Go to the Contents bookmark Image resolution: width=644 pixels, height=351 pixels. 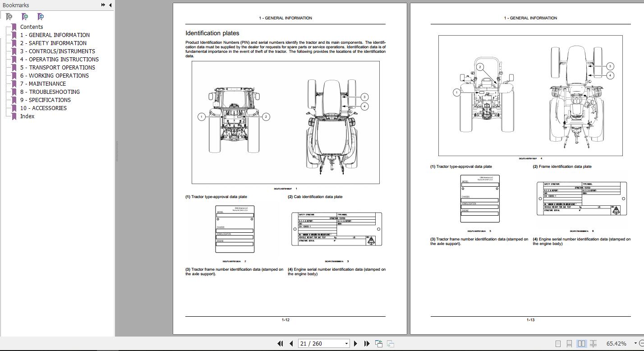point(32,27)
